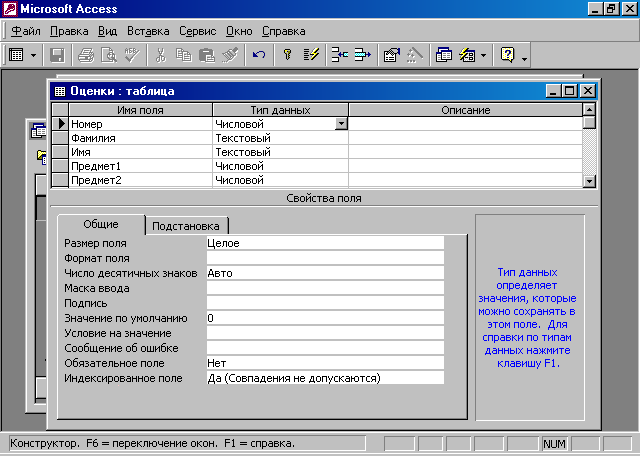Click the Имя поля column header
Screen dimensions: 640x456
point(140,110)
